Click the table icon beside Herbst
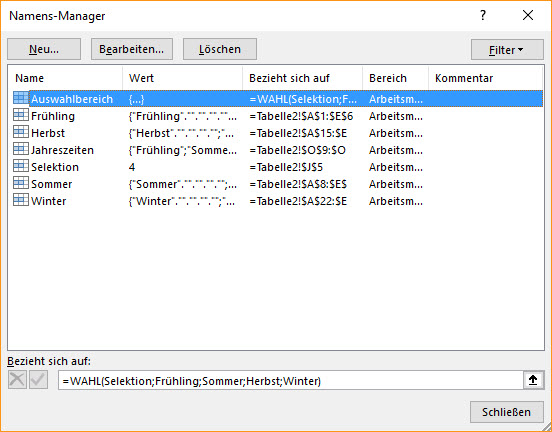This screenshot has height=432, width=552. click(x=21, y=132)
